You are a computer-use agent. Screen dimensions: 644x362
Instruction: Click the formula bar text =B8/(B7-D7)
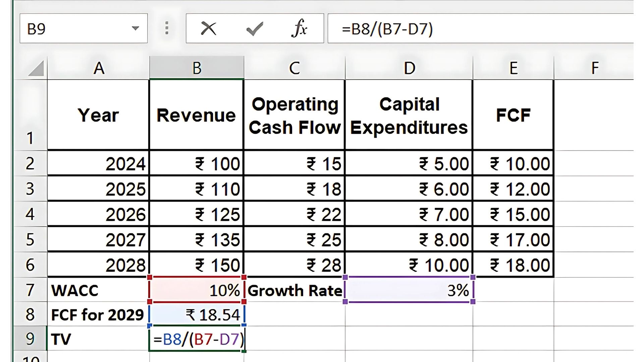click(387, 29)
